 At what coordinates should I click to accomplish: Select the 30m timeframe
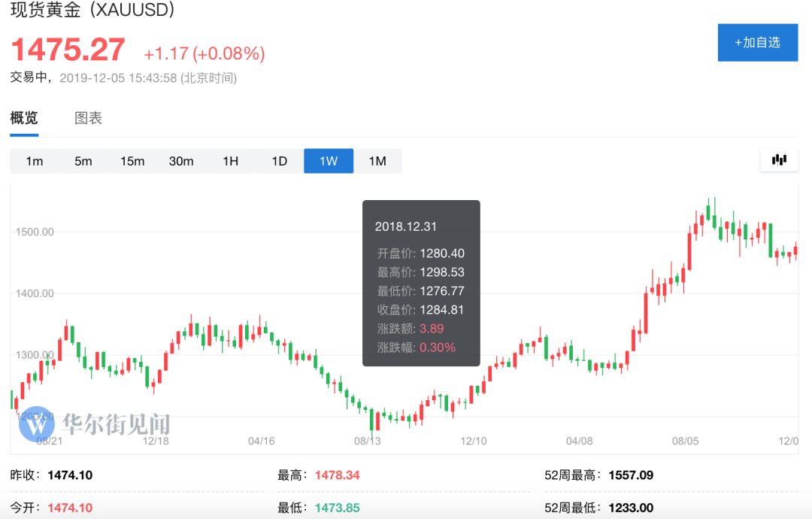(181, 160)
